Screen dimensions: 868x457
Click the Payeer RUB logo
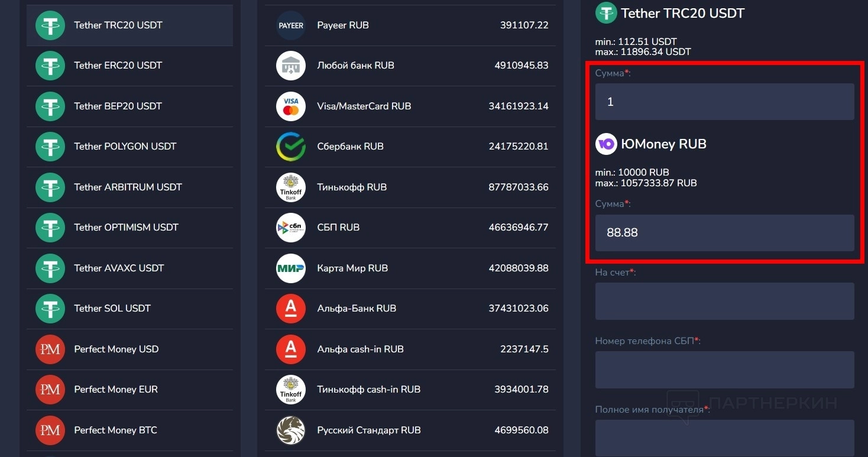click(x=291, y=25)
